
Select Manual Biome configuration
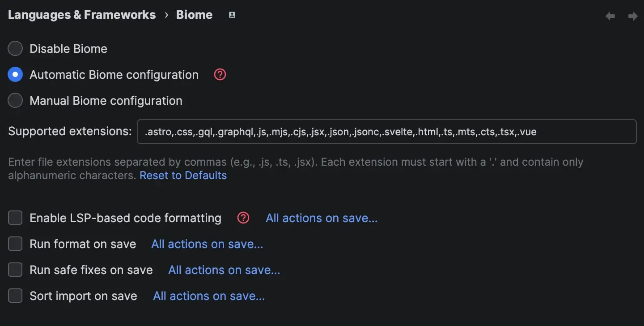coord(15,100)
